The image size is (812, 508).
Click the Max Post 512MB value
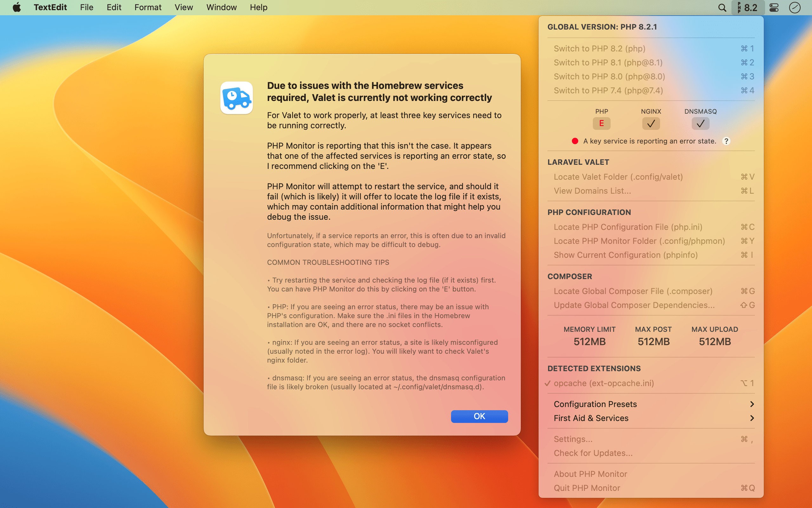[x=653, y=342]
